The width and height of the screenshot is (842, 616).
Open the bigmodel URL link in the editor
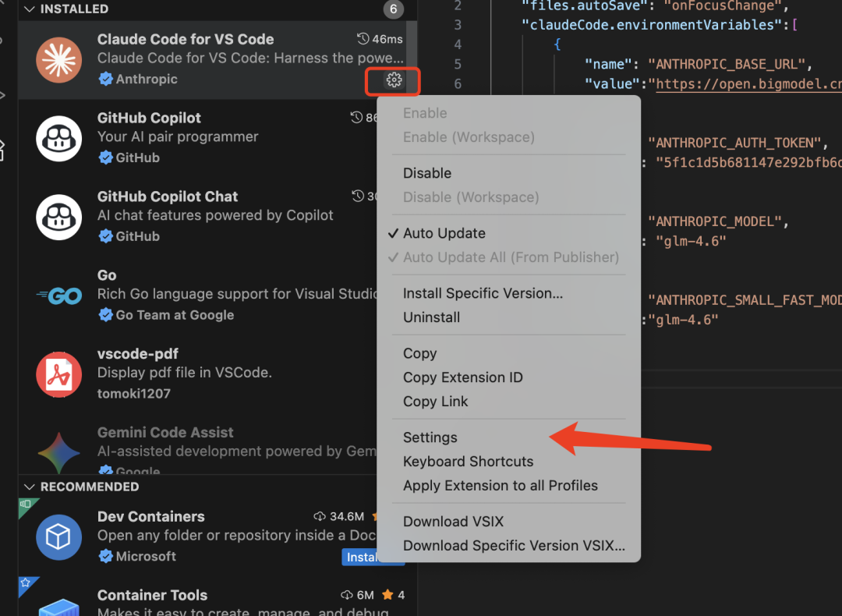coord(748,83)
